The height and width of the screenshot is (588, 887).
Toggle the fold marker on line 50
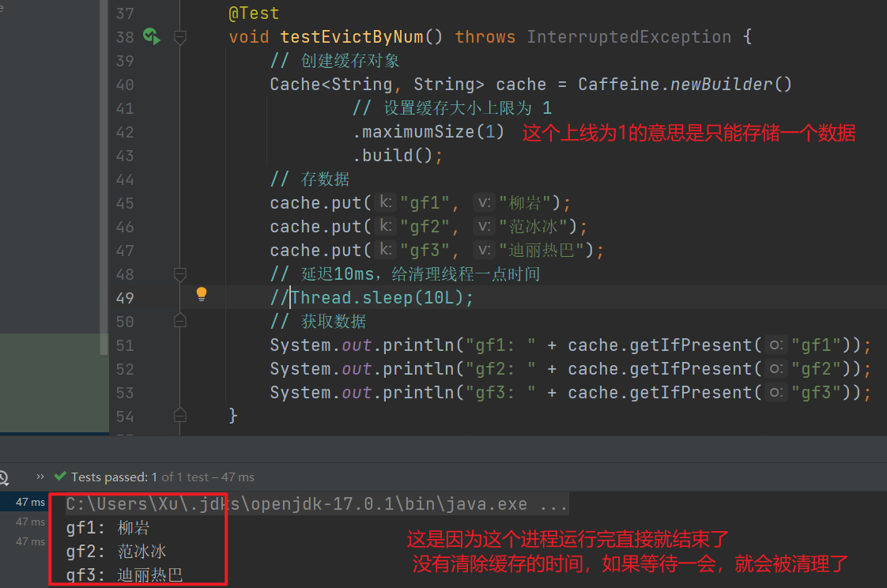pos(180,321)
